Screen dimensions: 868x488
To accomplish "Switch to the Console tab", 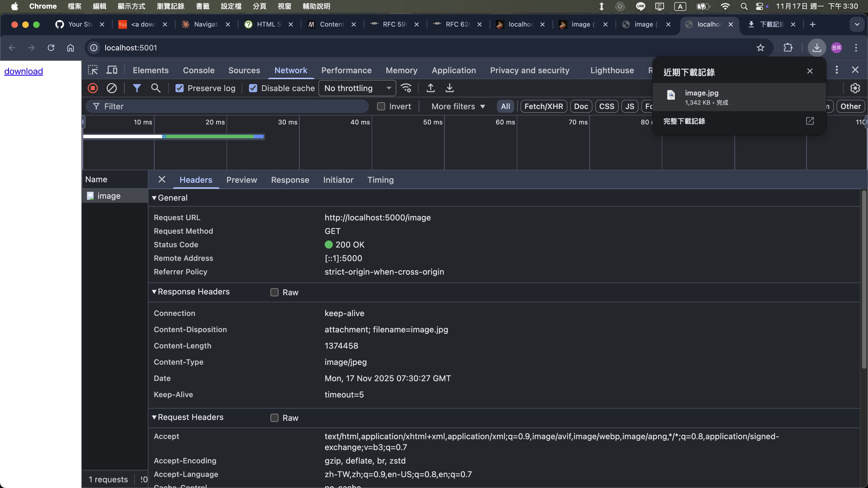I will (199, 70).
